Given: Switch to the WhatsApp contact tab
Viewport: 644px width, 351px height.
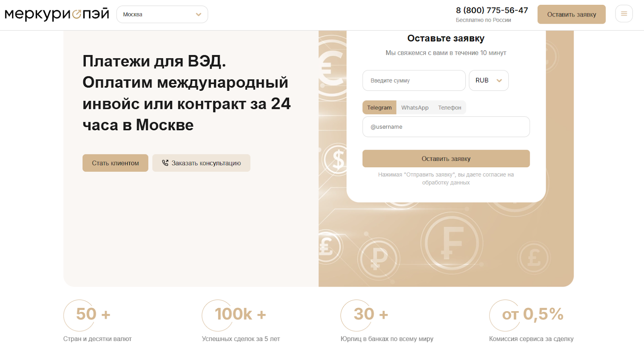Looking at the screenshot, I should click(414, 107).
